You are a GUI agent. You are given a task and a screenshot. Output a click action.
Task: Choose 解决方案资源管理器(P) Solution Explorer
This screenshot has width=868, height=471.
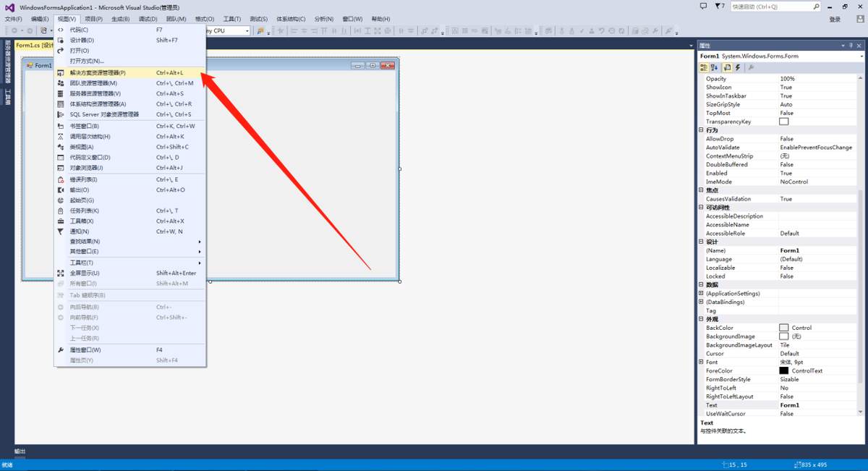(130, 72)
